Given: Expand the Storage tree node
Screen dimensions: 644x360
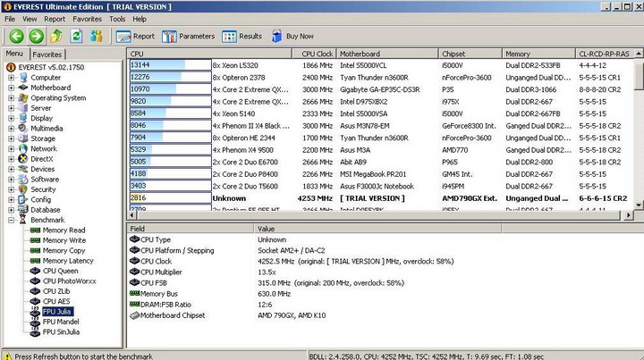Looking at the screenshot, I should (x=11, y=138).
